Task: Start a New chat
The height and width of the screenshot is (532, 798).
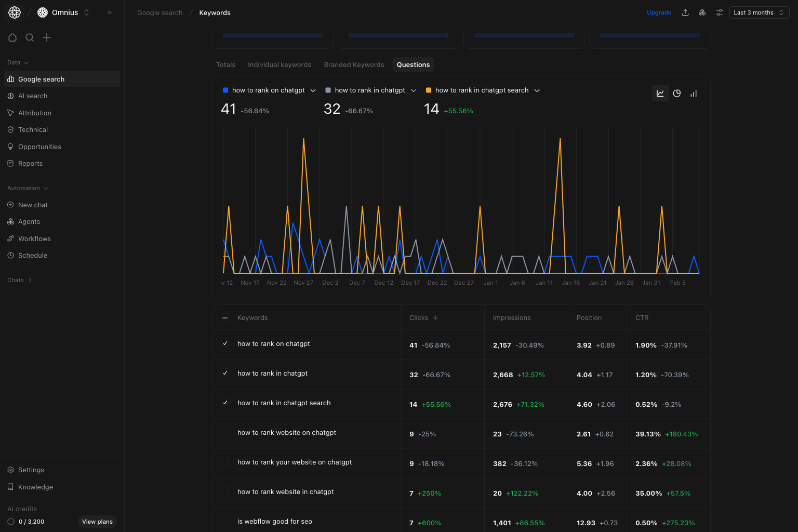Action: pos(33,205)
